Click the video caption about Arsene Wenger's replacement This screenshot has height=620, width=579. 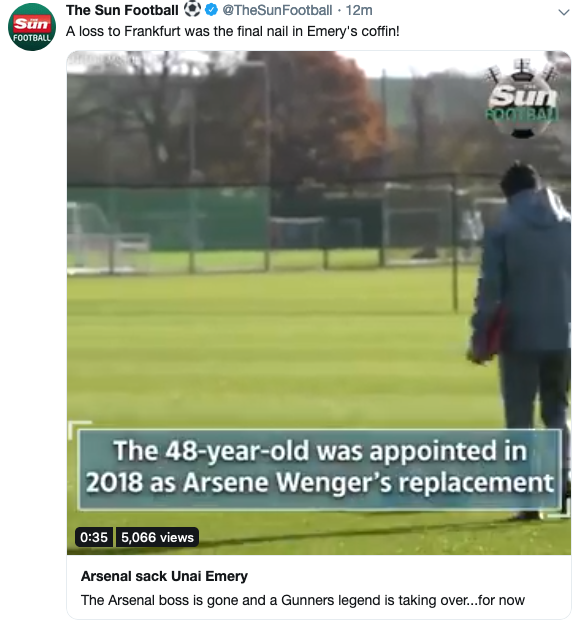click(320, 469)
